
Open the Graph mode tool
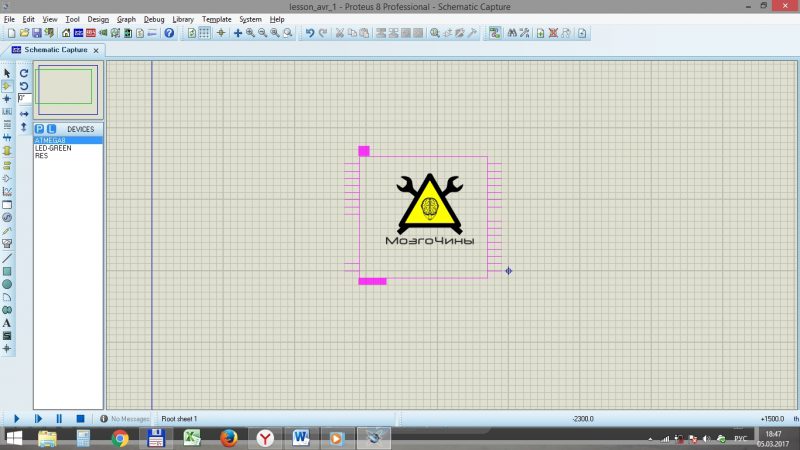(7, 192)
